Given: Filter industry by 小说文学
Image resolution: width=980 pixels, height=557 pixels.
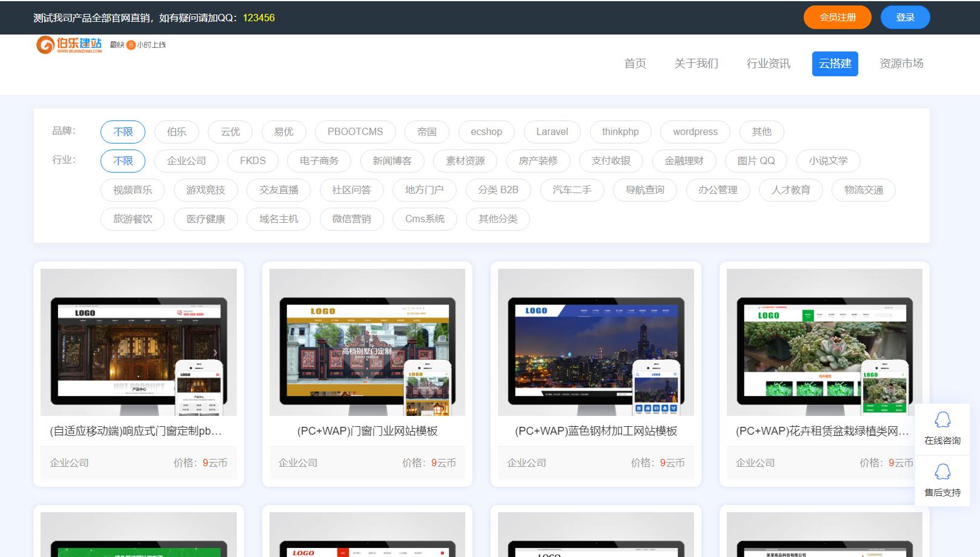Looking at the screenshot, I should (828, 160).
